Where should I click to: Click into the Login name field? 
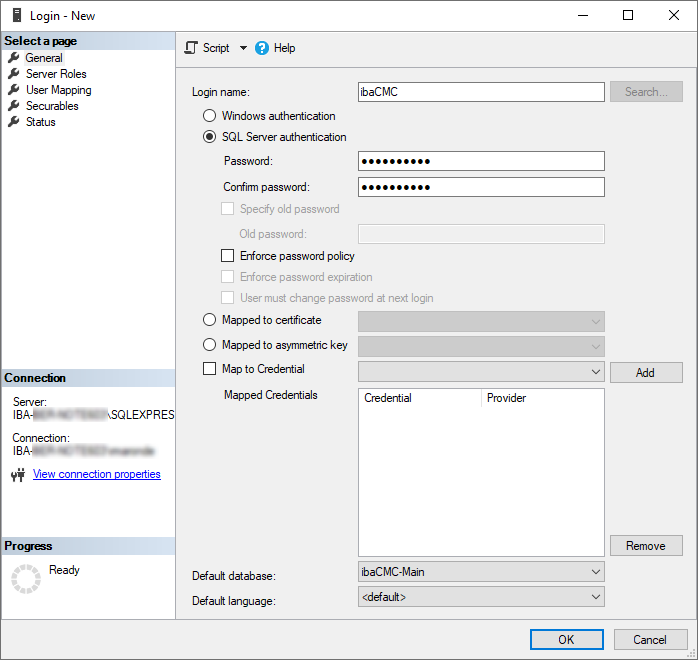481,92
